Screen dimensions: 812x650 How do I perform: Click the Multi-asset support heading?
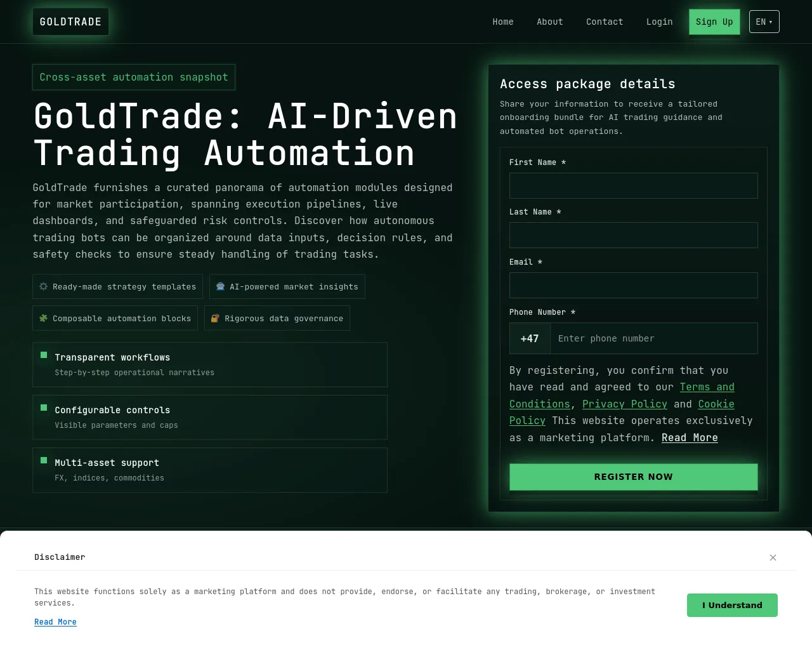[x=107, y=463]
